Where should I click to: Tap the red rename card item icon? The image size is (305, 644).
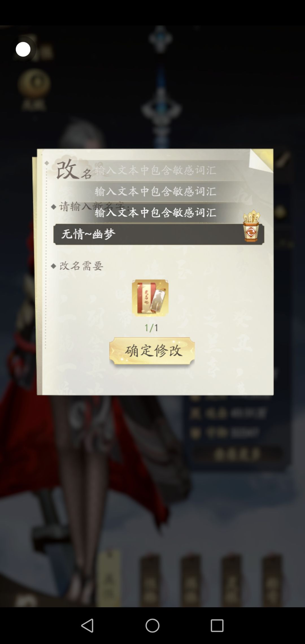coord(150,298)
